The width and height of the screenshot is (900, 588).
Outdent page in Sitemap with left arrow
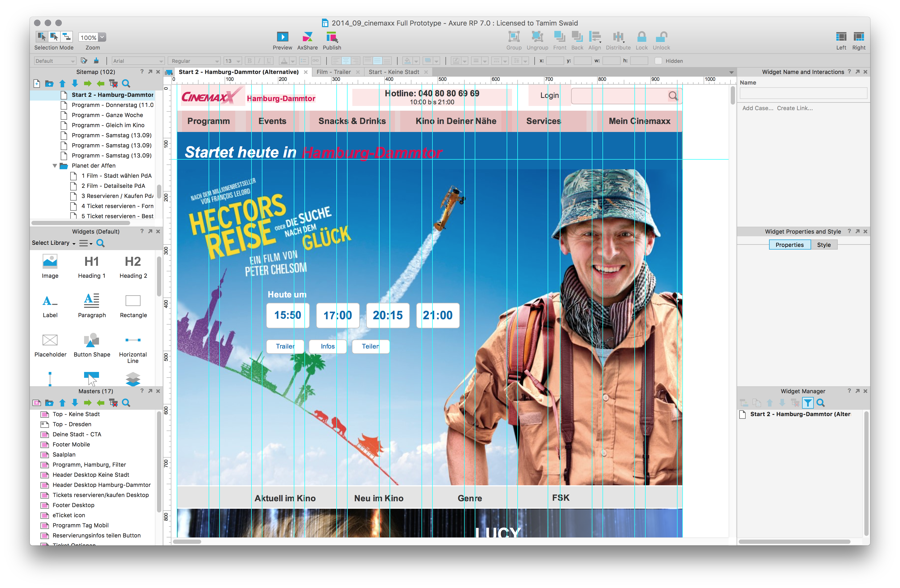click(x=100, y=84)
